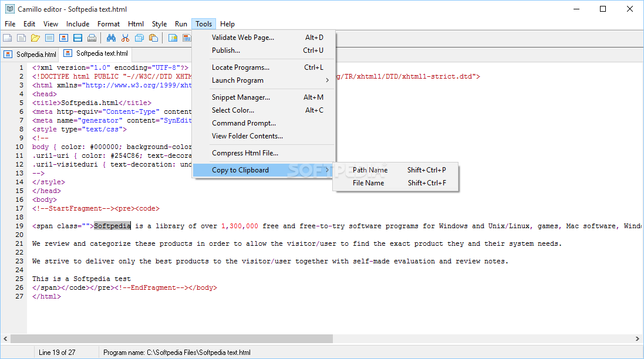Viewport: 644px width, 359px height.
Task: Copy Path Name to clipboard
Action: tap(396, 170)
